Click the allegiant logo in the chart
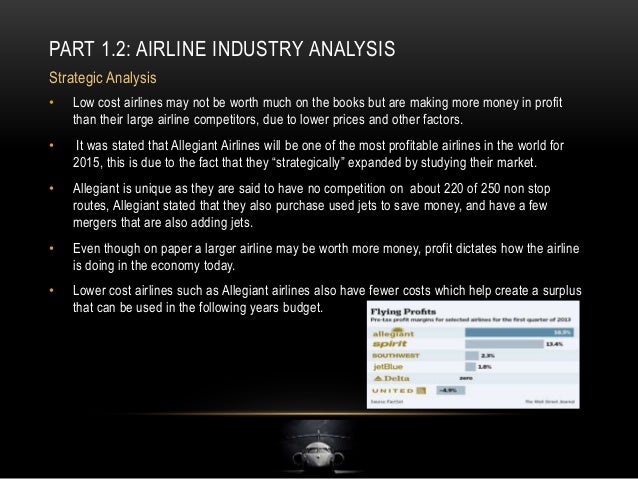The image size is (638, 479). [393, 333]
